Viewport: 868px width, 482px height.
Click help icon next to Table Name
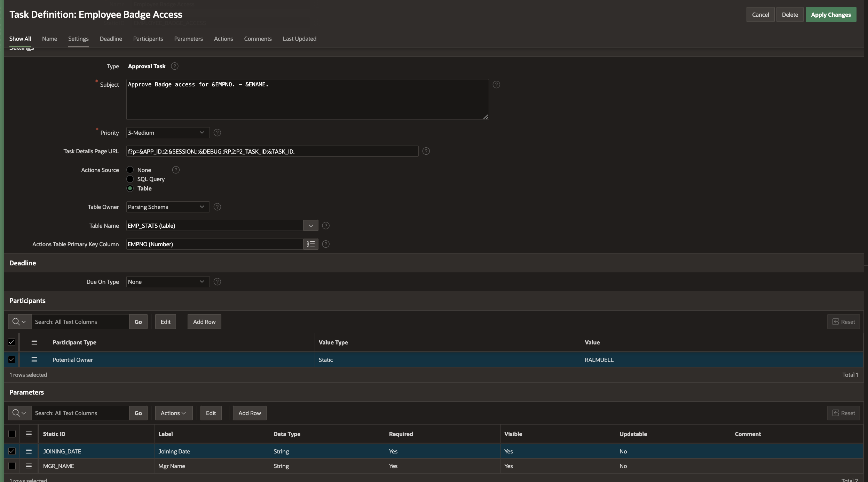(326, 226)
